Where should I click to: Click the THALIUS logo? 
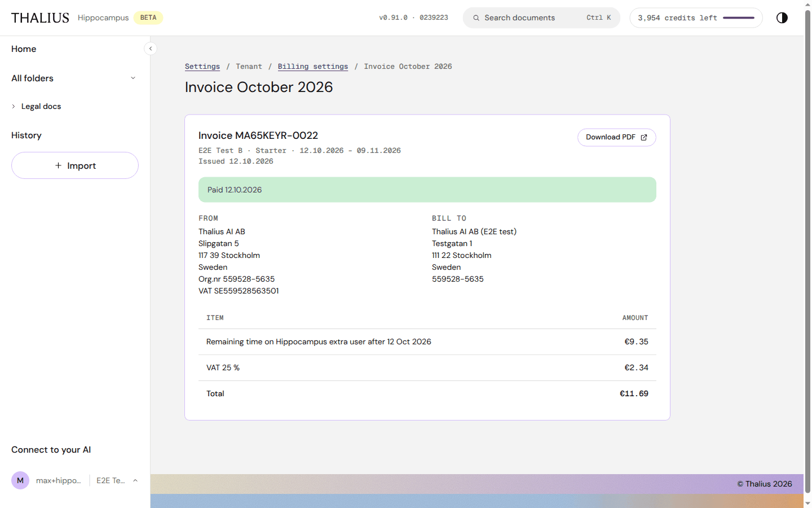pyautogui.click(x=40, y=18)
